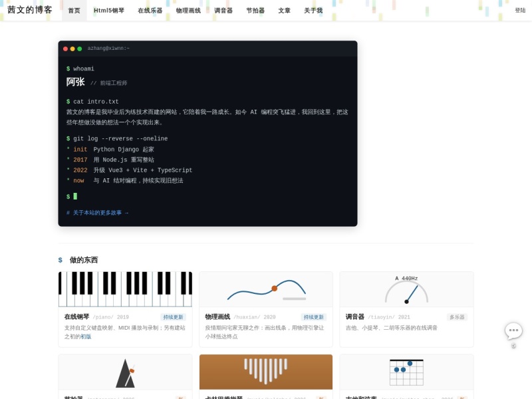Open 物理画线 in the navigation bar
Viewport: 532px width, 399px height.
188,11
